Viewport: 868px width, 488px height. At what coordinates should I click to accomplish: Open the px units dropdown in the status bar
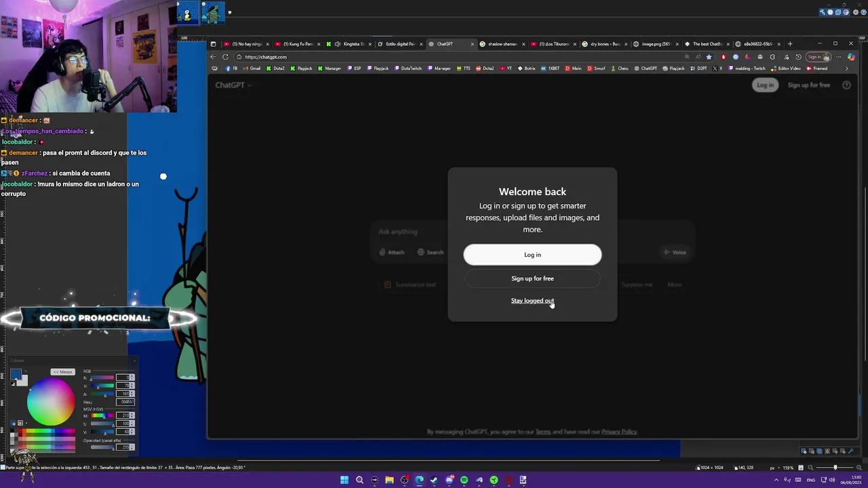click(774, 468)
